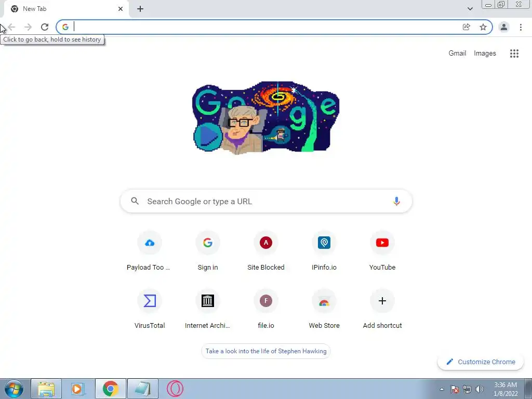Show hidden system tray icons
Viewport: 532px width, 399px height.
pos(442,389)
